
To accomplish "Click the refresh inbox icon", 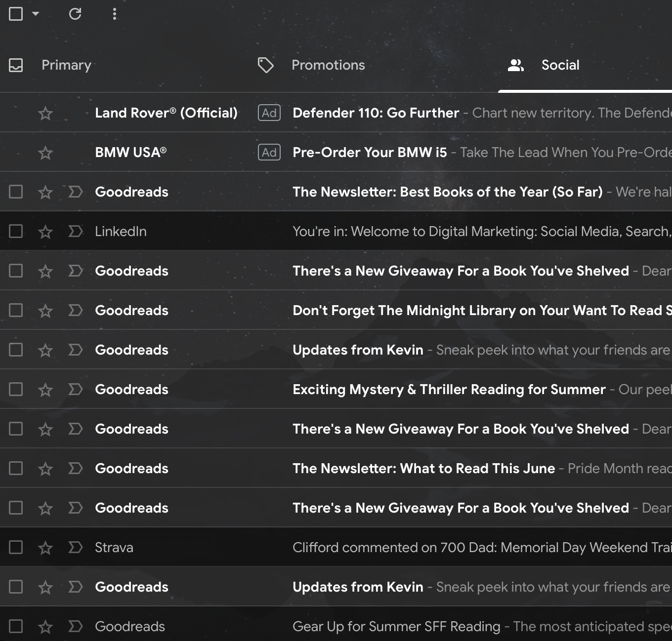I will (x=75, y=14).
